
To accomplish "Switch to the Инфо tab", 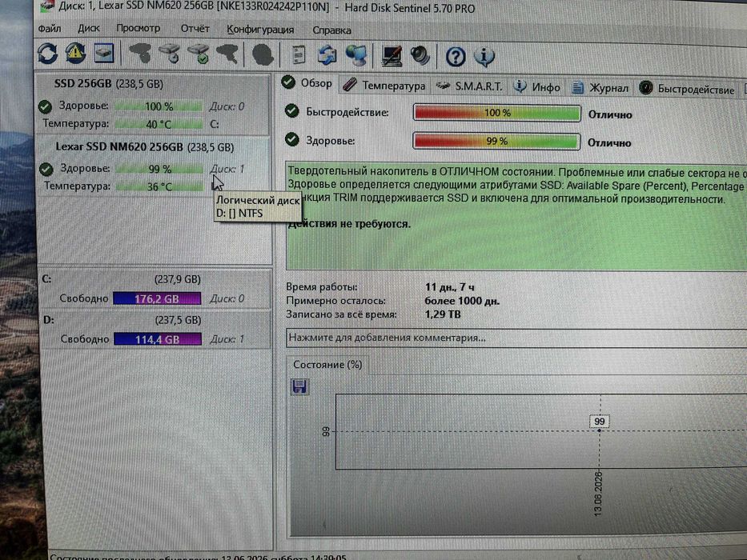I will click(x=537, y=87).
